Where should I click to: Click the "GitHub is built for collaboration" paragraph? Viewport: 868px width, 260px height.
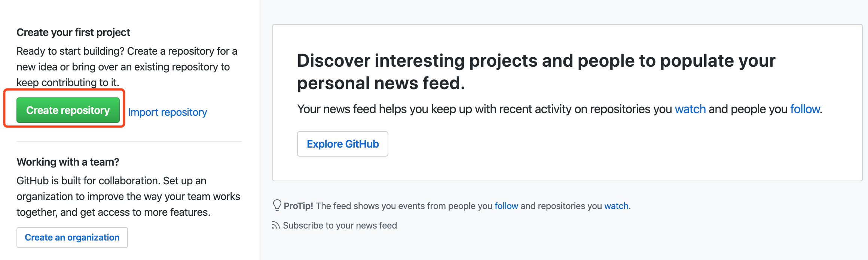coord(128,196)
